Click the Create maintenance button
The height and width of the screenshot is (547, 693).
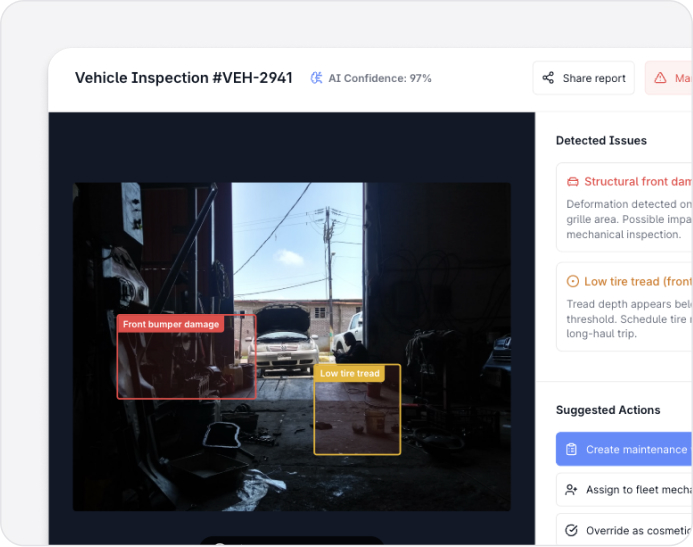624,449
